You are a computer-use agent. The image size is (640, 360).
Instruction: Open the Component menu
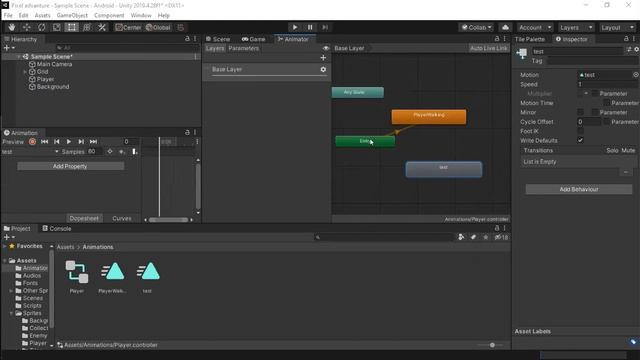point(109,16)
